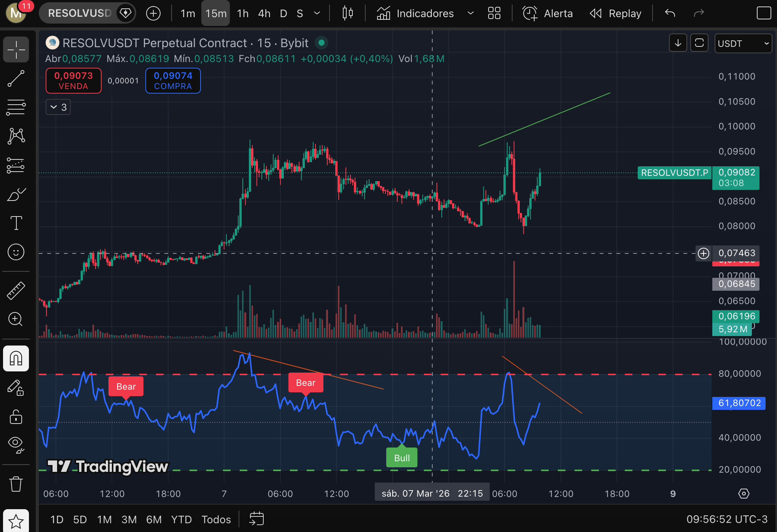Open the Fibonacci retracement tool

[x=16, y=107]
